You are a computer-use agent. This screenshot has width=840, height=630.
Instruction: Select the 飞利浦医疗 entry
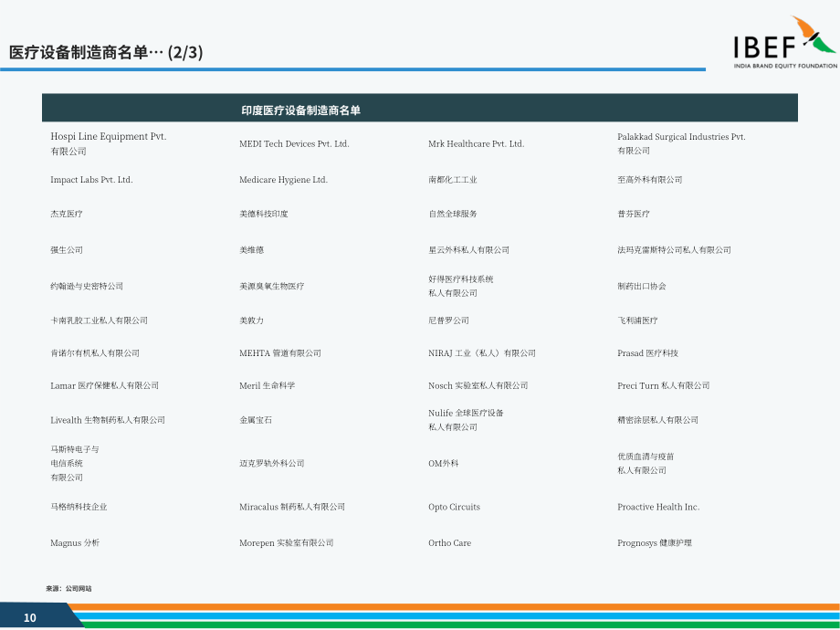(637, 320)
